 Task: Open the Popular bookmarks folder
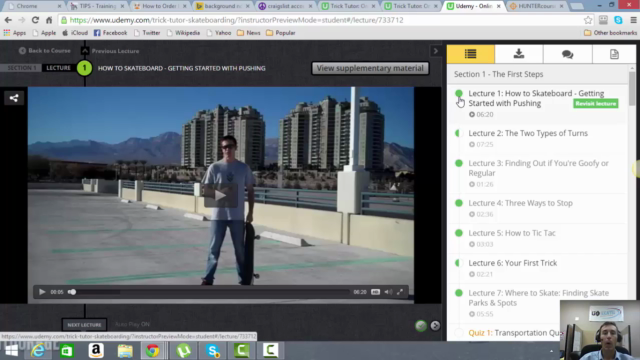click(280, 33)
